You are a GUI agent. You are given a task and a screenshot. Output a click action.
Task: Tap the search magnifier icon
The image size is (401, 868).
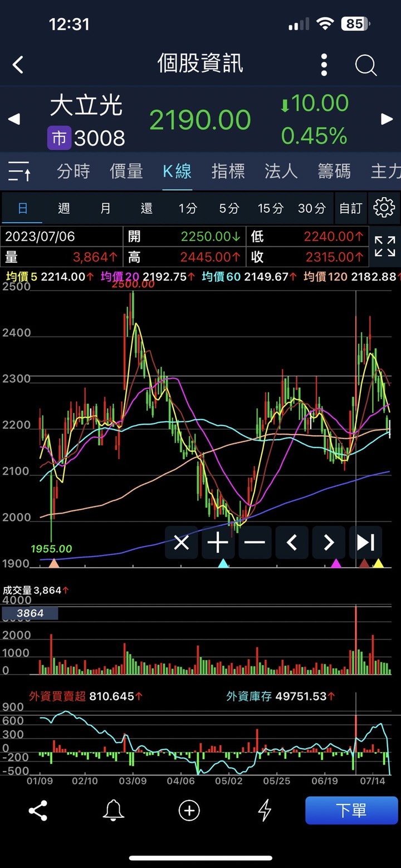(366, 65)
